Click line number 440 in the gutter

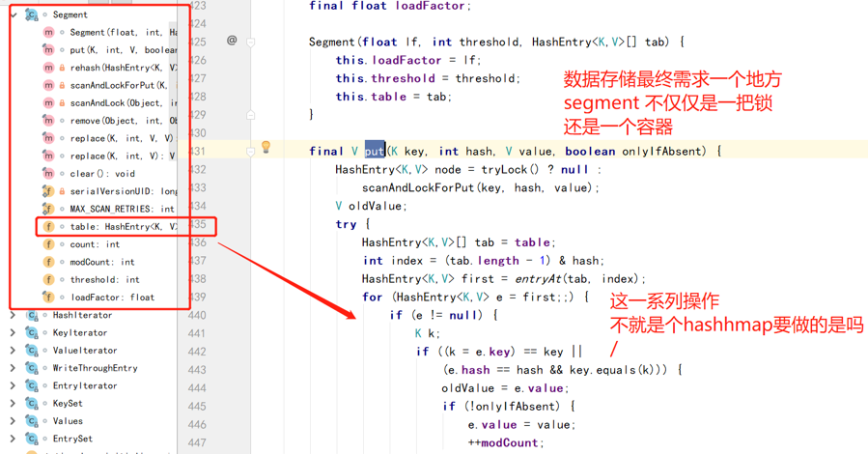pyautogui.click(x=196, y=315)
